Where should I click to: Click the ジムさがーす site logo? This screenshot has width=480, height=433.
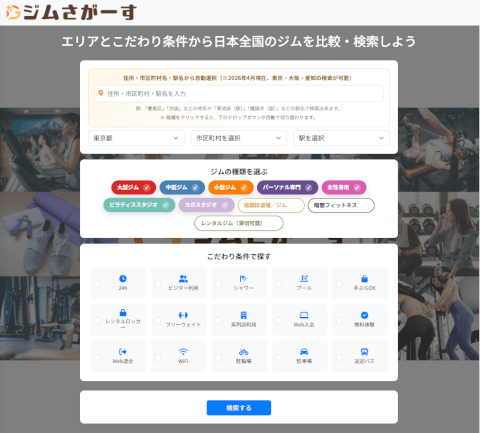point(71,12)
